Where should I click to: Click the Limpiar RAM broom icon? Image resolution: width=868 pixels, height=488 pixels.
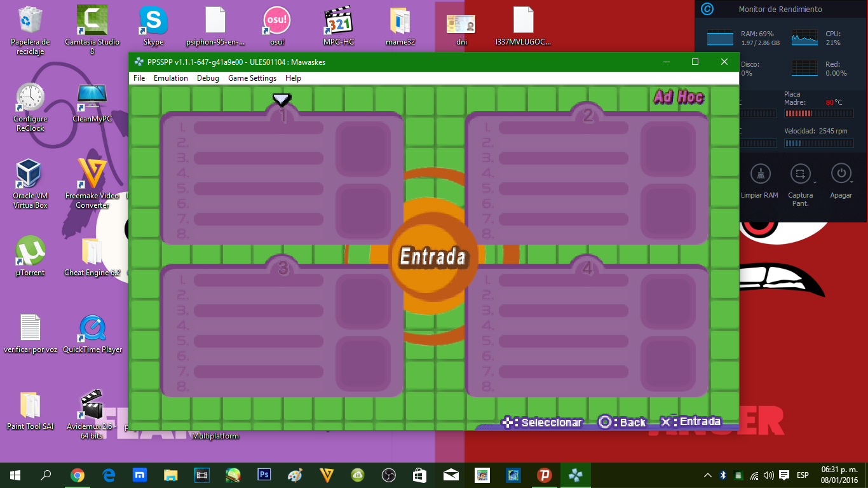(760, 173)
